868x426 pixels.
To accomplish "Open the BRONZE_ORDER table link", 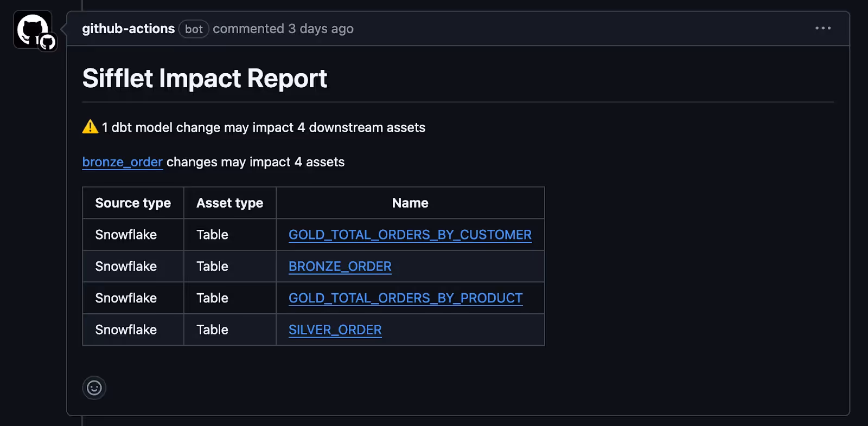I will pos(340,267).
